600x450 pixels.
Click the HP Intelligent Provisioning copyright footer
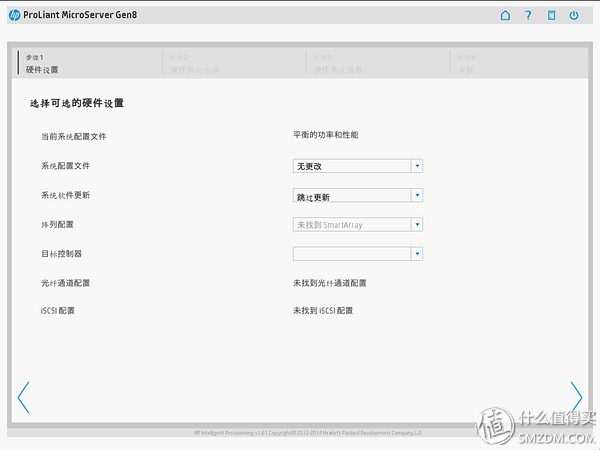308,433
